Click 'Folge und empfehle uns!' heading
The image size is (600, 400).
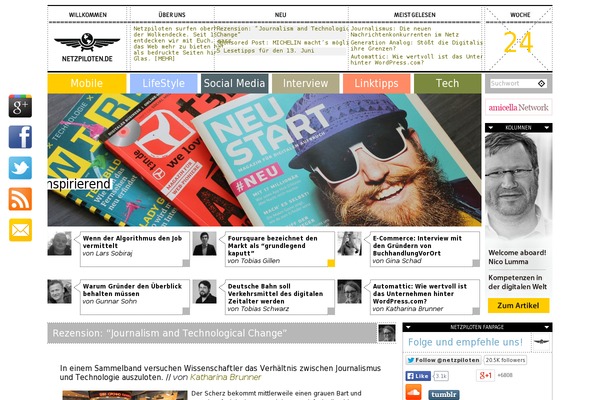coord(465,342)
